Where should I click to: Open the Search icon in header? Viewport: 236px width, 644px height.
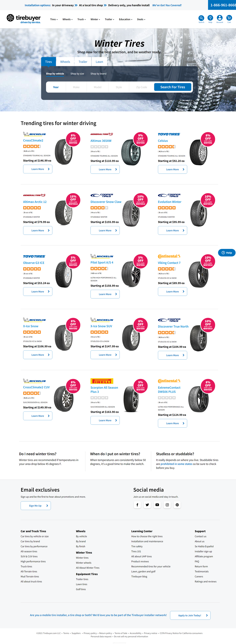tap(201, 18)
